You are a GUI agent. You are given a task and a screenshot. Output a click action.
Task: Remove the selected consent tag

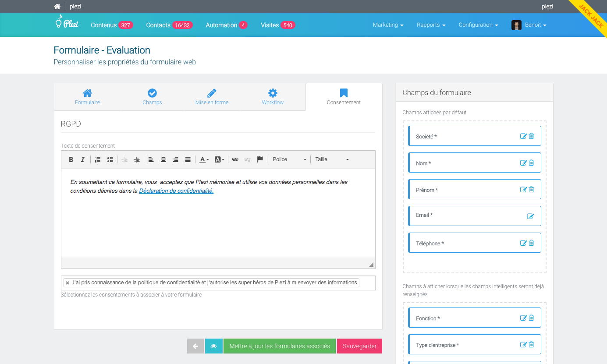(67, 283)
